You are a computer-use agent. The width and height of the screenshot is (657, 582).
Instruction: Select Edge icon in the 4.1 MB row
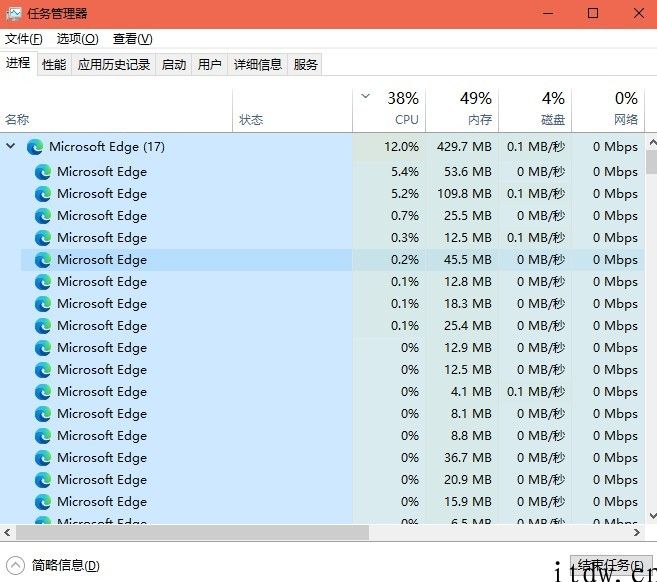tap(43, 392)
